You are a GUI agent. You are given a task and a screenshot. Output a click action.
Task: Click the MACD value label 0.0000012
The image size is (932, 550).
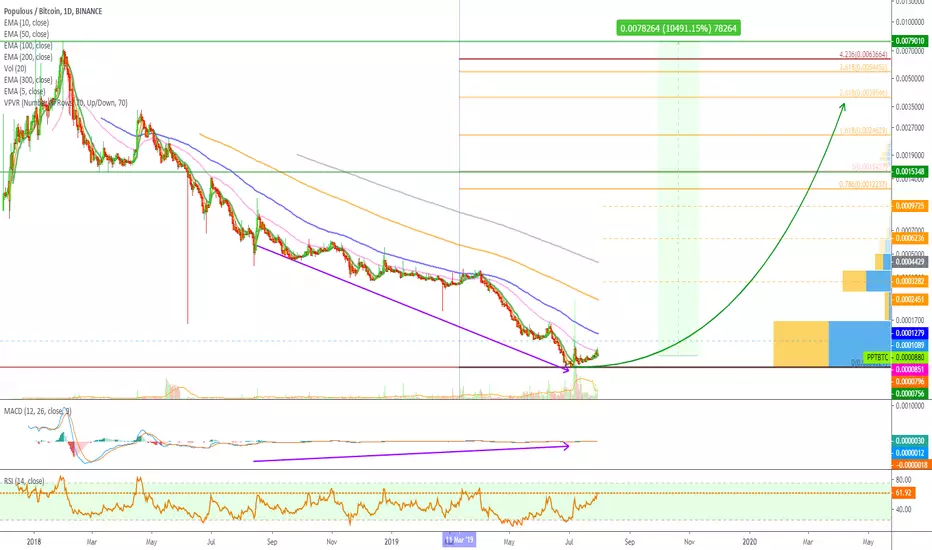coord(910,453)
